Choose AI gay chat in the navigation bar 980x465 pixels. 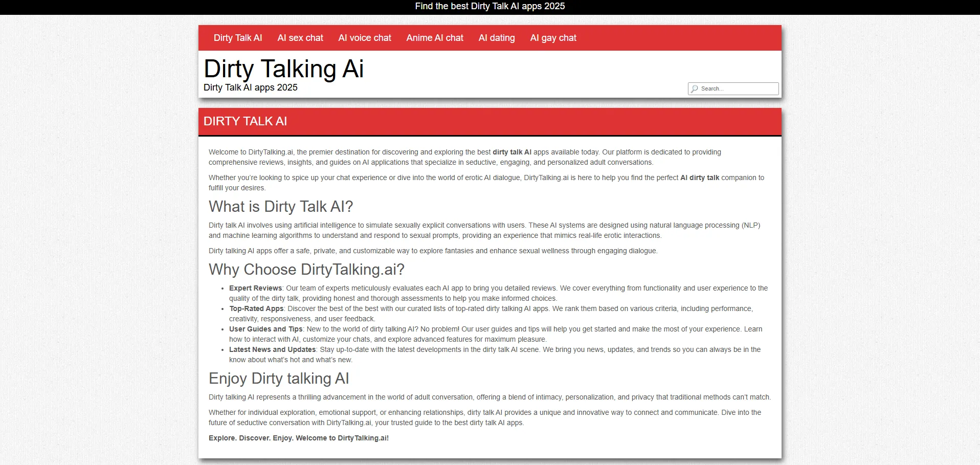553,38
